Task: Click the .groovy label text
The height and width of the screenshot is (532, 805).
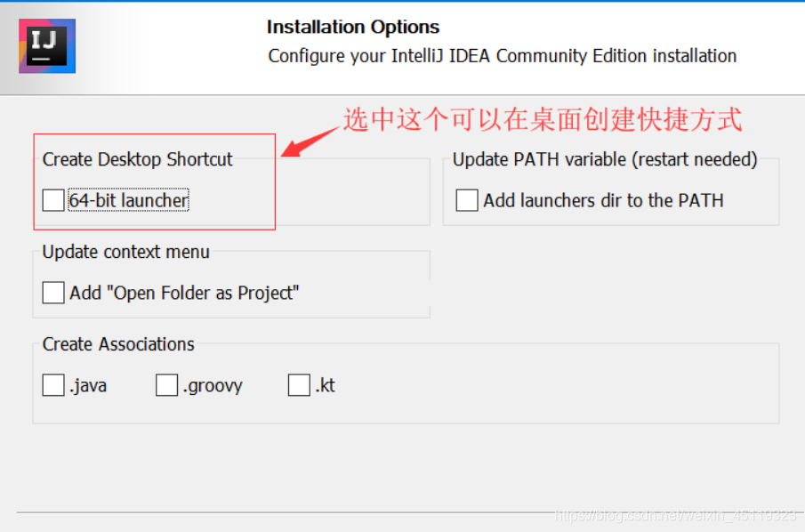Action: pos(213,385)
